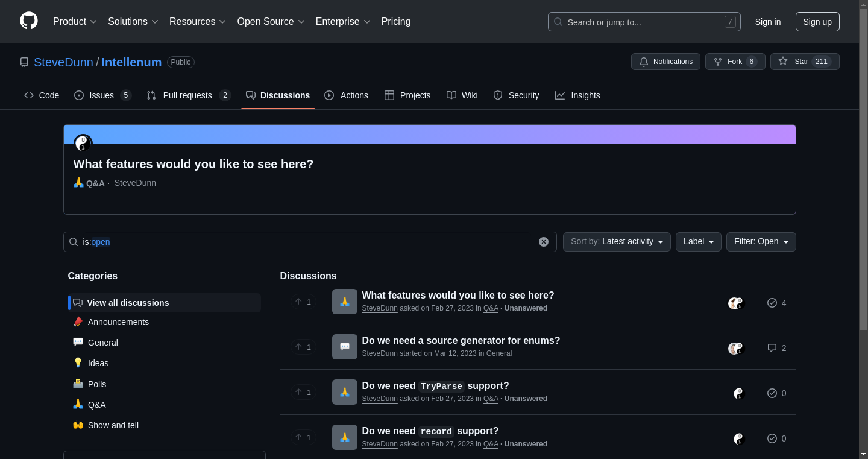Open the Product dropdown menu

tap(75, 22)
